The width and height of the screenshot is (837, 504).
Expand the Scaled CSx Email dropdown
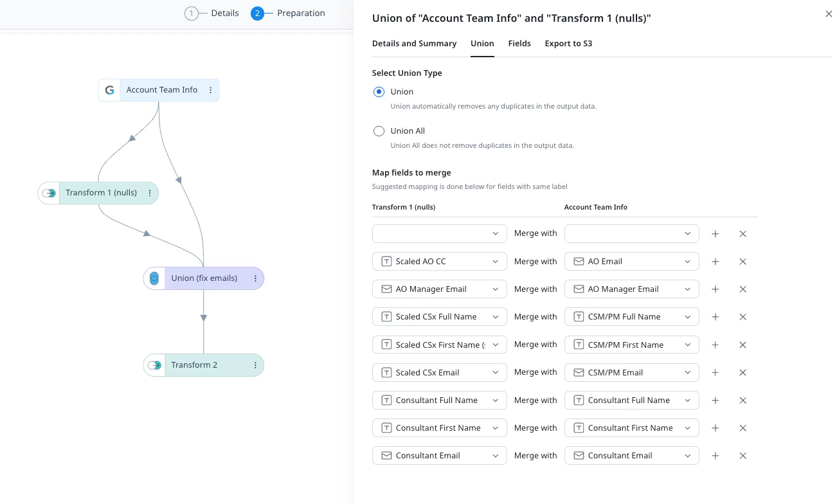click(x=440, y=372)
